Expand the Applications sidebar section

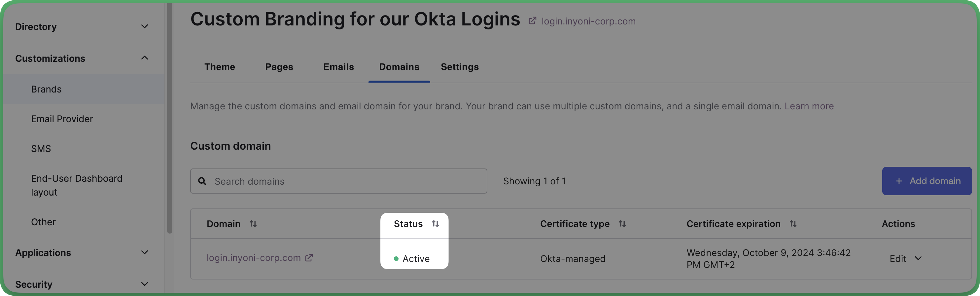(x=145, y=252)
